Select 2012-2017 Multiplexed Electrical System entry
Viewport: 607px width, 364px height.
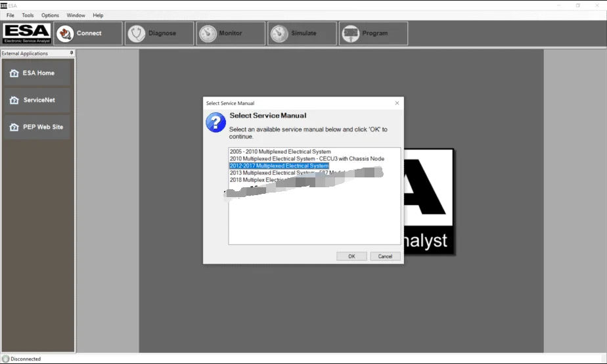pyautogui.click(x=279, y=166)
